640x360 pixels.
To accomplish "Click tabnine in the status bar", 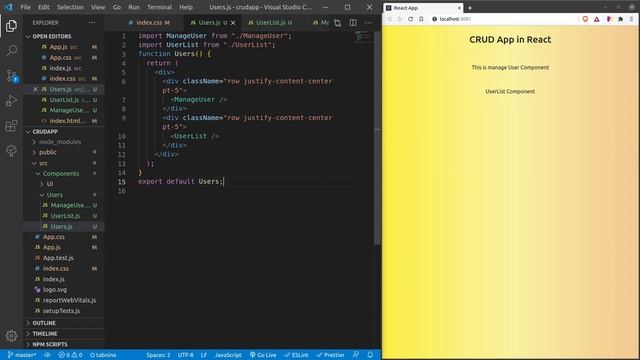I will 103,355.
